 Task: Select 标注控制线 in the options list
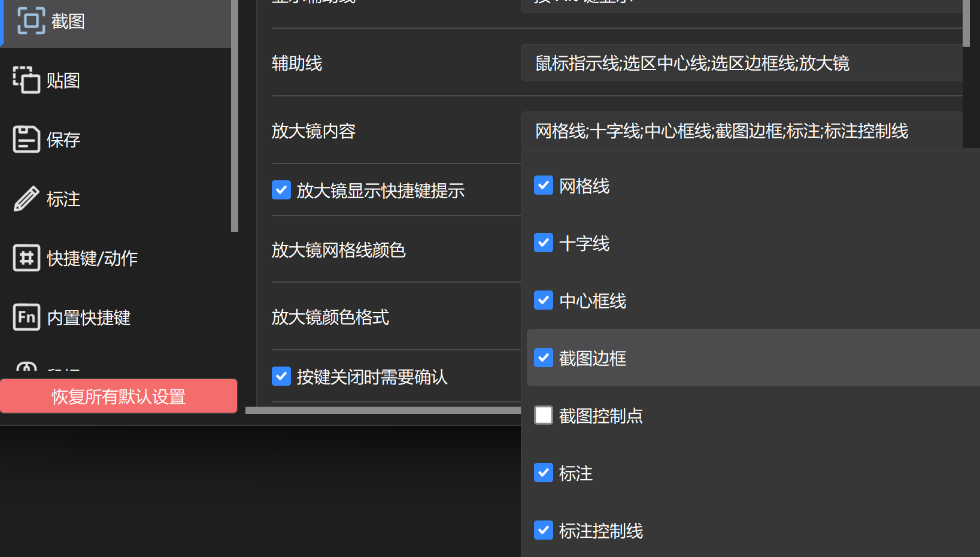(601, 530)
